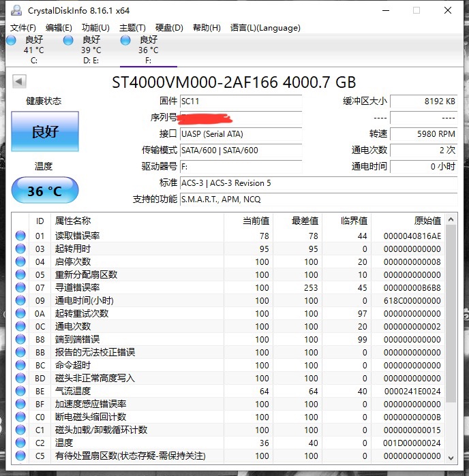This screenshot has width=469, height=476.
Task: Open the 编辑(E) menu
Action: point(59,28)
